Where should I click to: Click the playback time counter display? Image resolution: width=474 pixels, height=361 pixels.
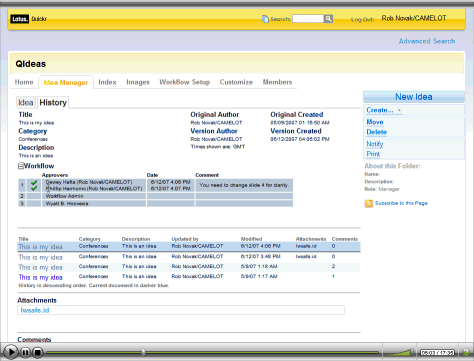tap(437, 352)
